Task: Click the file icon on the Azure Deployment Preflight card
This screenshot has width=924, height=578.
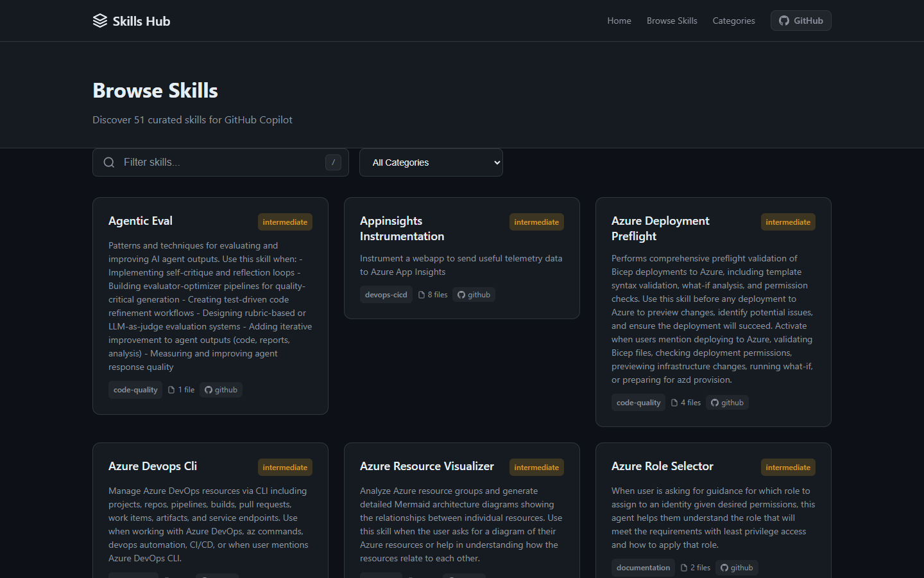Action: (674, 403)
